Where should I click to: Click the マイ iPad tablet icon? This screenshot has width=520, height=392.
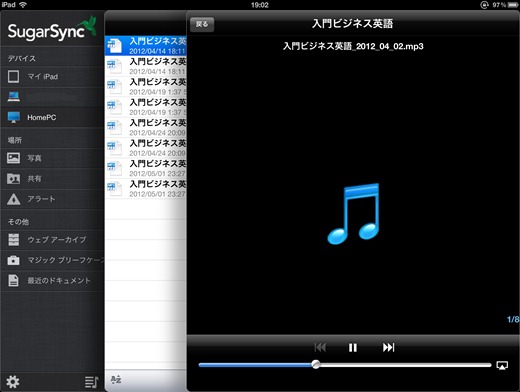pos(13,76)
